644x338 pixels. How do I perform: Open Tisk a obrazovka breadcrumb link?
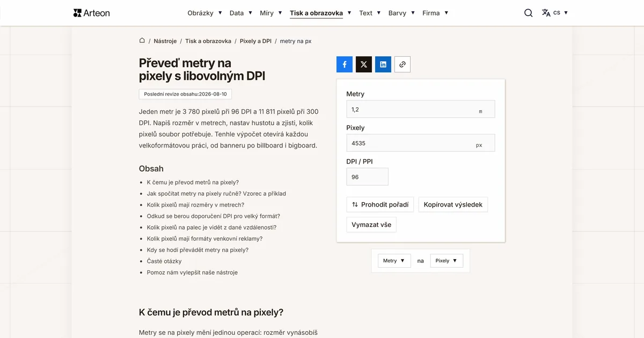(x=208, y=41)
